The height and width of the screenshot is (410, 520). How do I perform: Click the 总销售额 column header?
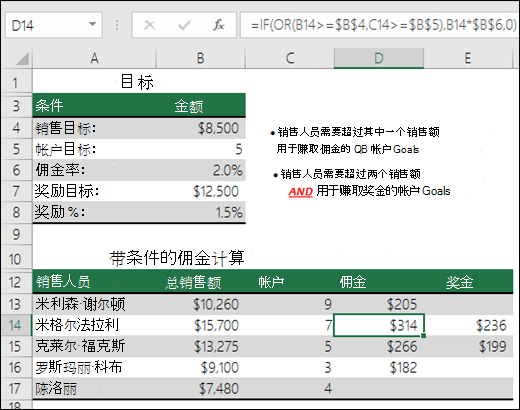(x=201, y=282)
